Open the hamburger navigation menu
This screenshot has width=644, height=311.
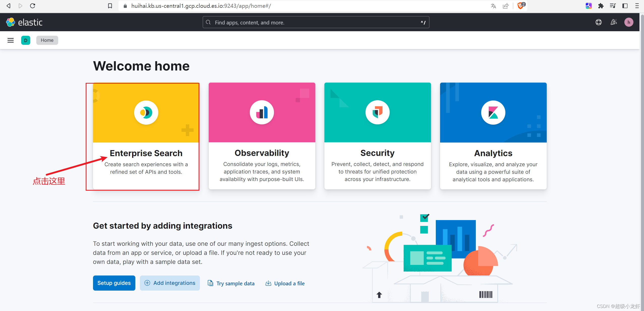pyautogui.click(x=11, y=40)
